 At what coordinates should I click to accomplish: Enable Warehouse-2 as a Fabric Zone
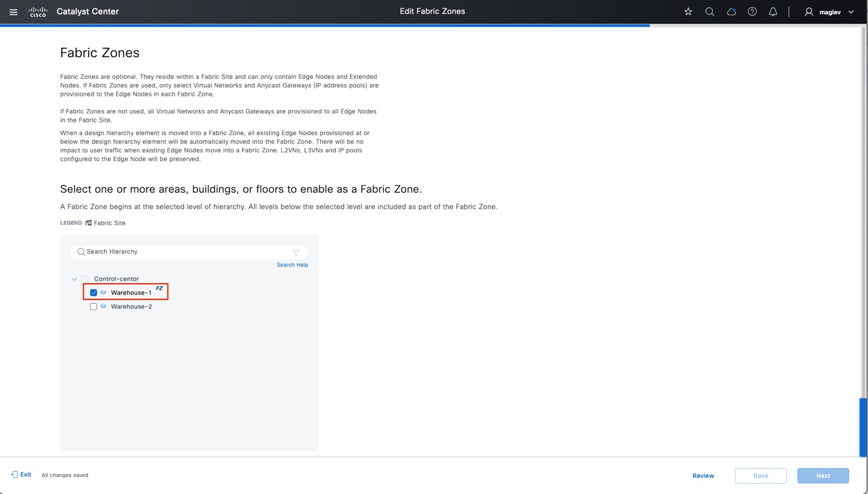[93, 306]
